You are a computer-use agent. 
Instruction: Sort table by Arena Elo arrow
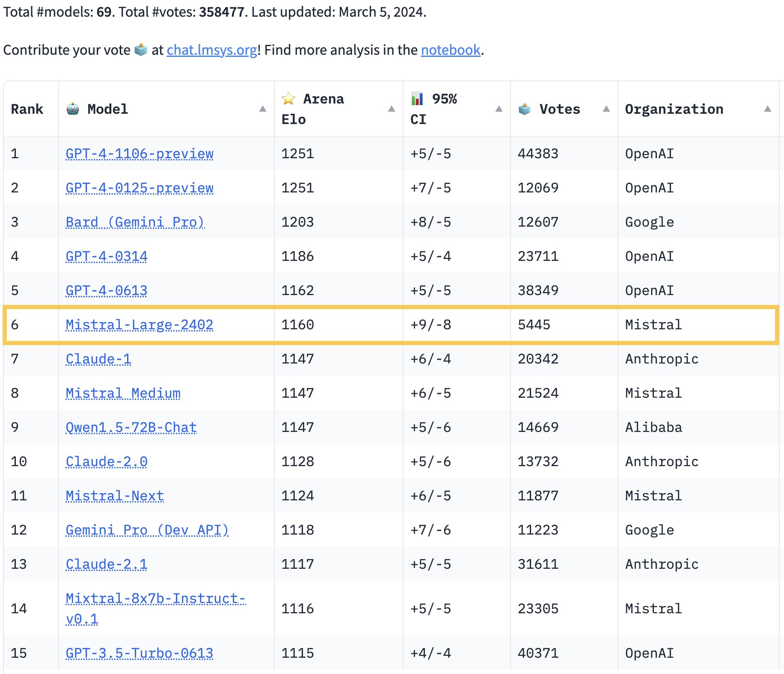pyautogui.click(x=392, y=109)
